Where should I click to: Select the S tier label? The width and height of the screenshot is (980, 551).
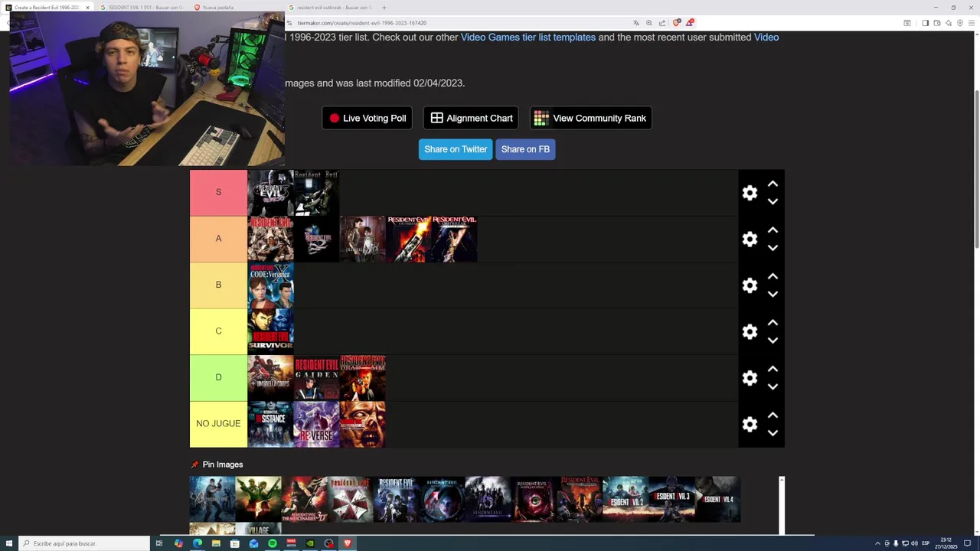[x=218, y=192]
